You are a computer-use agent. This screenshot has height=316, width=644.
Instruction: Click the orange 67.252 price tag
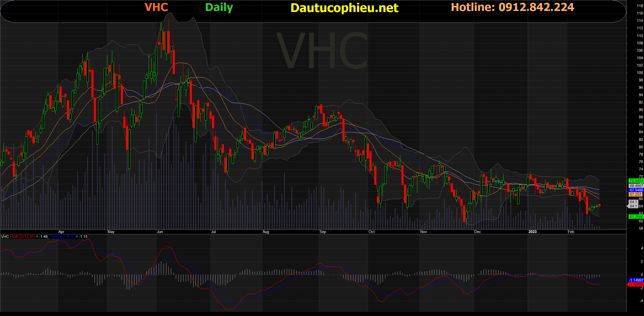click(636, 195)
